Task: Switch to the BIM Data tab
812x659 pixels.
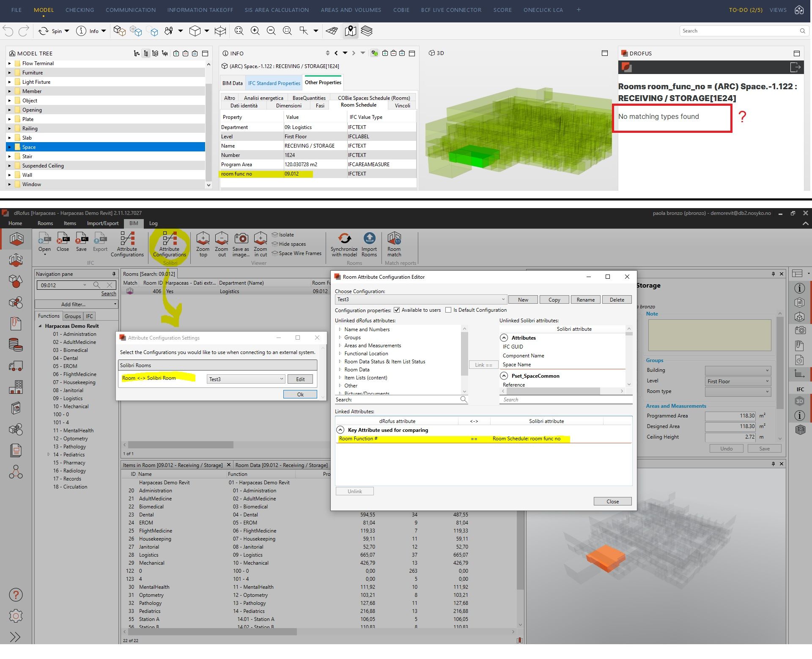Action: pos(233,83)
